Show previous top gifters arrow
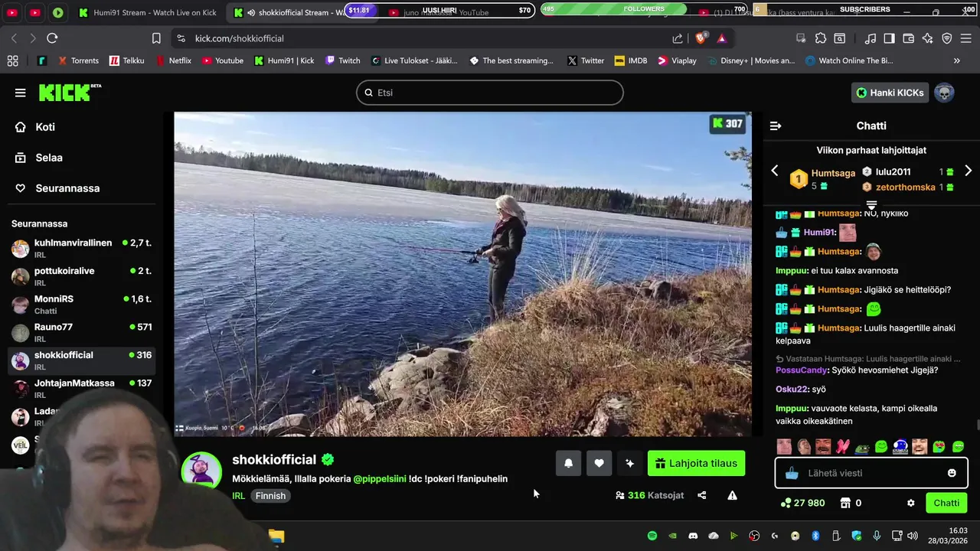Image resolution: width=980 pixels, height=551 pixels. [x=775, y=171]
